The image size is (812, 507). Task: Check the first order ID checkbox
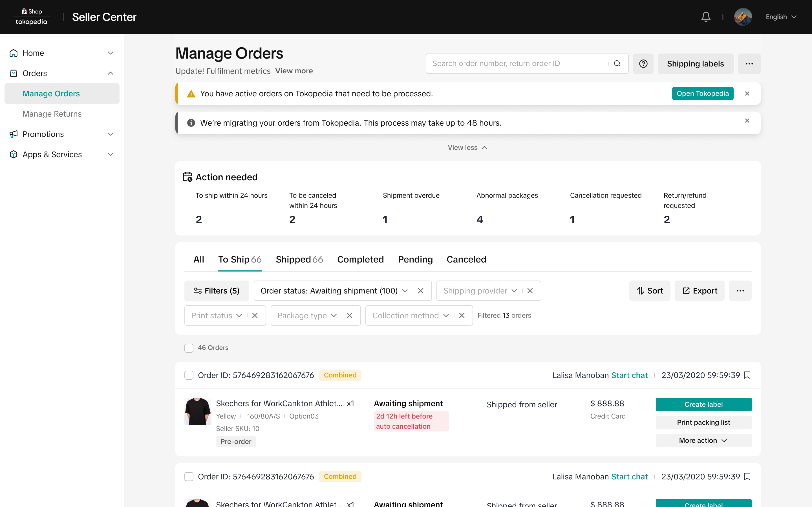point(189,375)
